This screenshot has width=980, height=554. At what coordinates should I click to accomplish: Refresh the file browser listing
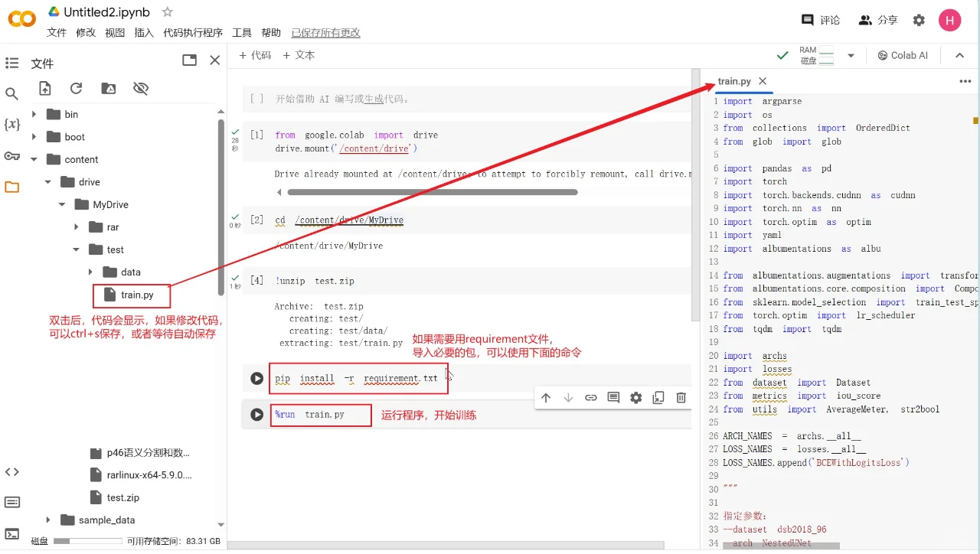(x=76, y=89)
